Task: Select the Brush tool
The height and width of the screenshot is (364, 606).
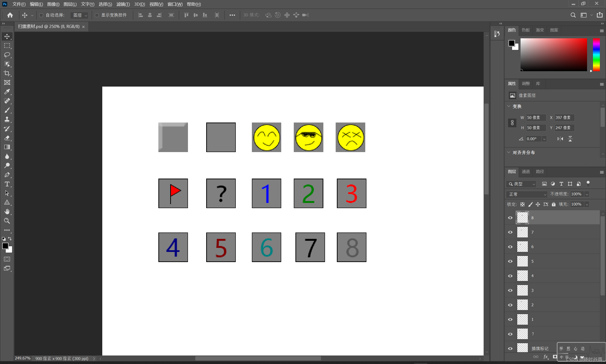Action: tap(7, 110)
